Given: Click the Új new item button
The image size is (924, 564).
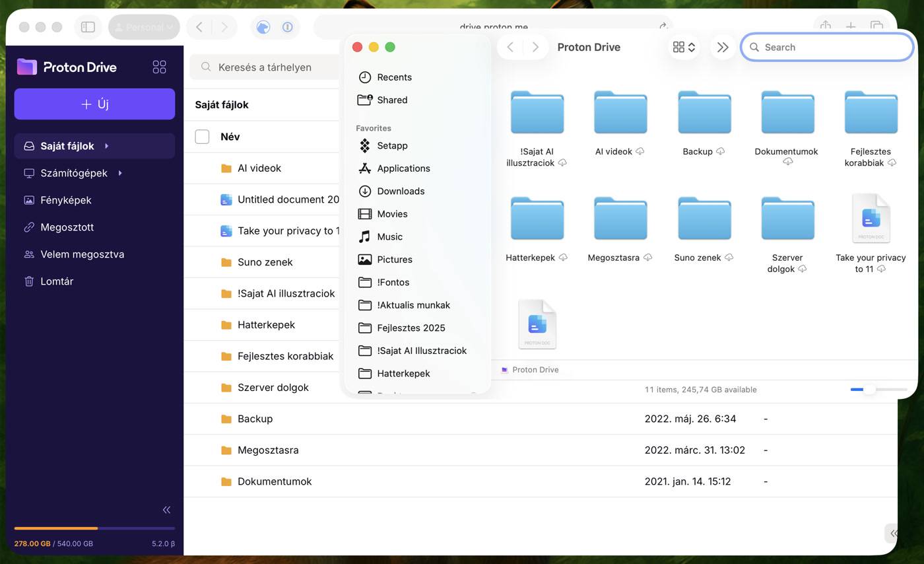Looking at the screenshot, I should coord(94,104).
